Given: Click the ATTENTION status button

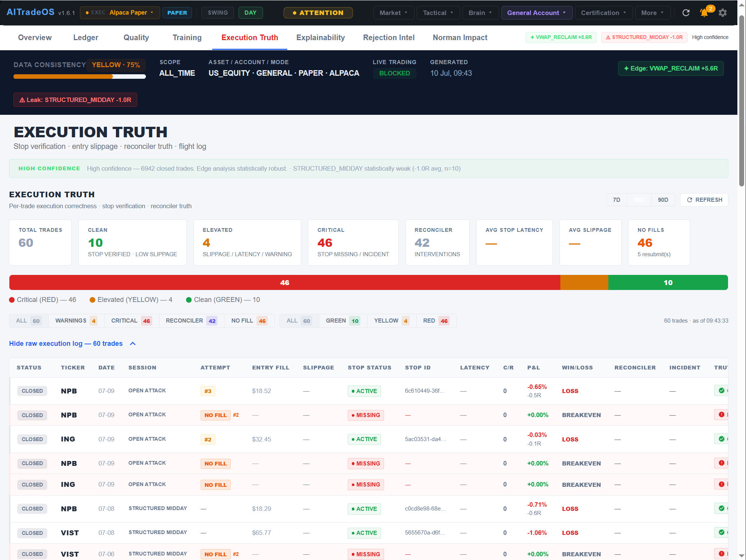Looking at the screenshot, I should pos(318,13).
